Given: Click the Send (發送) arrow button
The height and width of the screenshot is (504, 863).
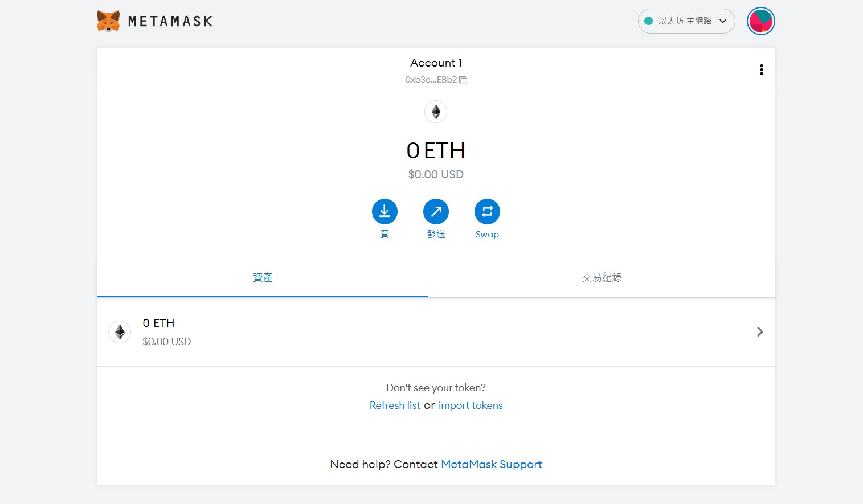Looking at the screenshot, I should click(436, 212).
